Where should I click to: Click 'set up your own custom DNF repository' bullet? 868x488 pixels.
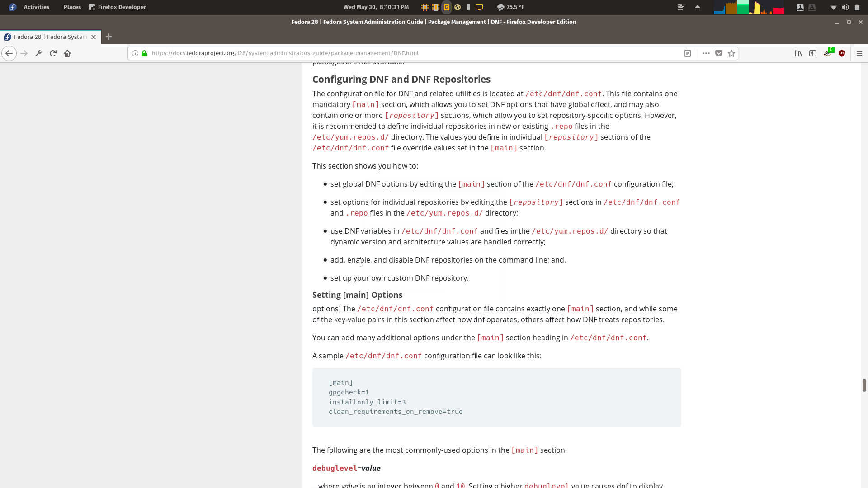click(x=400, y=278)
